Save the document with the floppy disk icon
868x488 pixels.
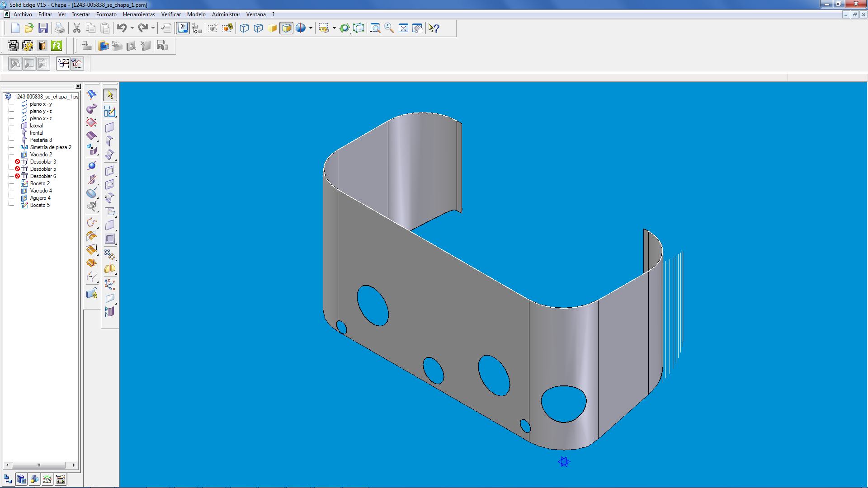click(43, 28)
